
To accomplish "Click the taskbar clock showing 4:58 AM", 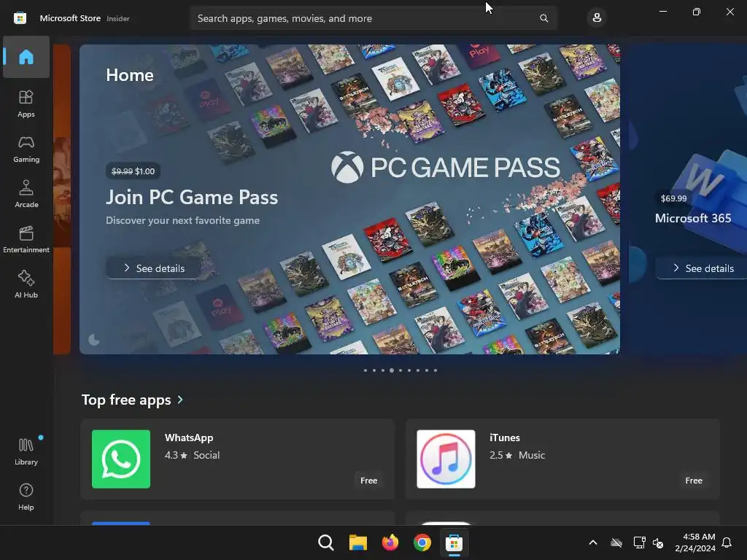I will 695,542.
